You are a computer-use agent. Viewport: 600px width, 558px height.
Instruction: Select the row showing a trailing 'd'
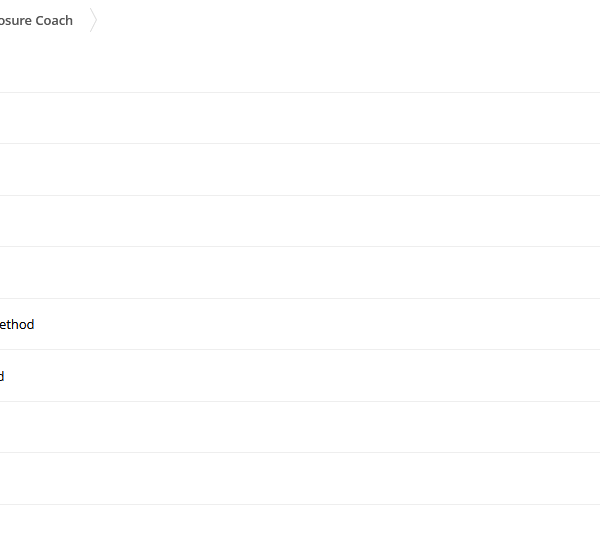300,376
